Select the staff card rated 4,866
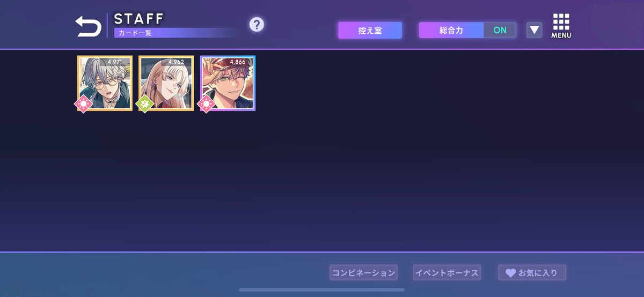 pos(228,83)
